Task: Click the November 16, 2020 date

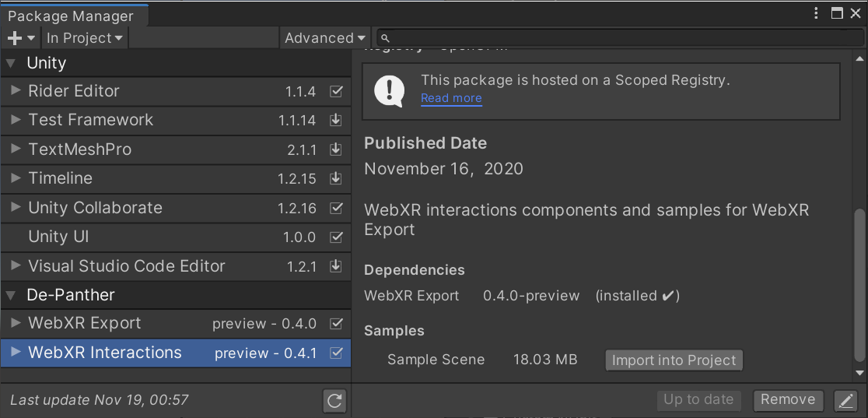Action: (x=443, y=169)
